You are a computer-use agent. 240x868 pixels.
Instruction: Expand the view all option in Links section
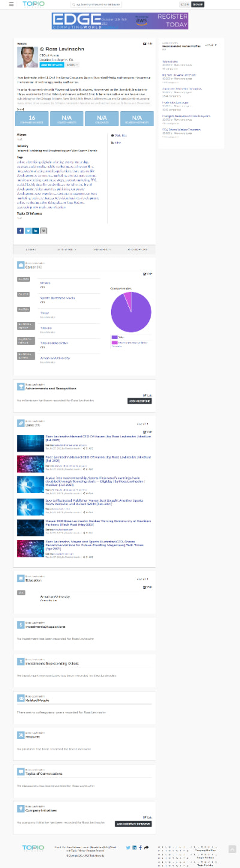[x=142, y=423]
